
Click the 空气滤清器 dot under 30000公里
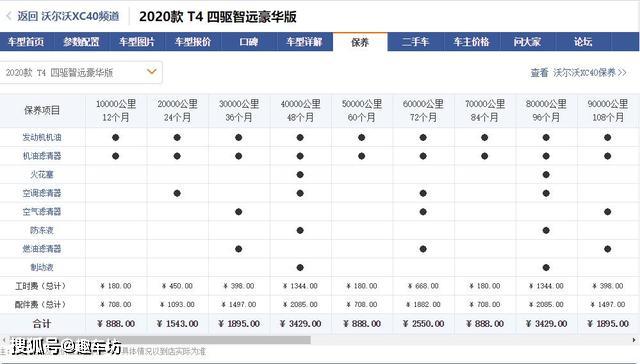[239, 212]
